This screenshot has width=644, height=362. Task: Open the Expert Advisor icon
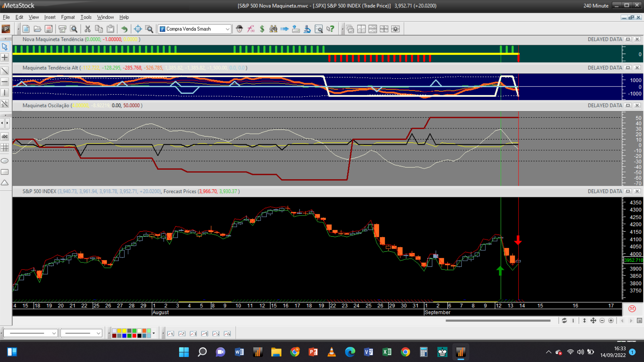[239, 29]
